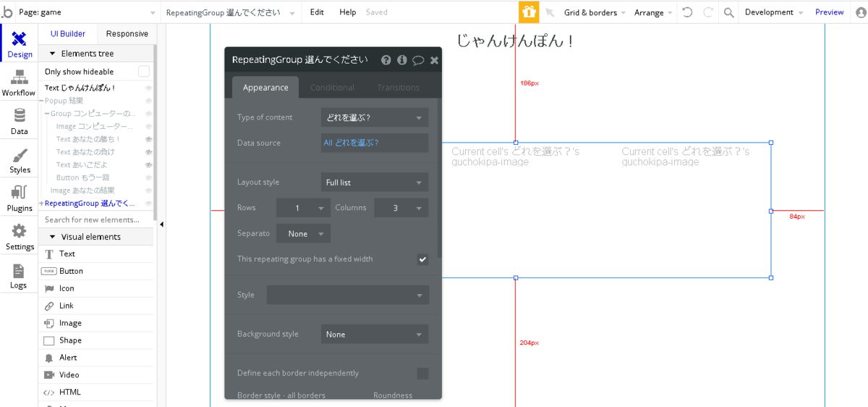Viewport: 868px width, 407px height.
Task: Close the RepeatingGroup property editor
Action: pos(434,60)
